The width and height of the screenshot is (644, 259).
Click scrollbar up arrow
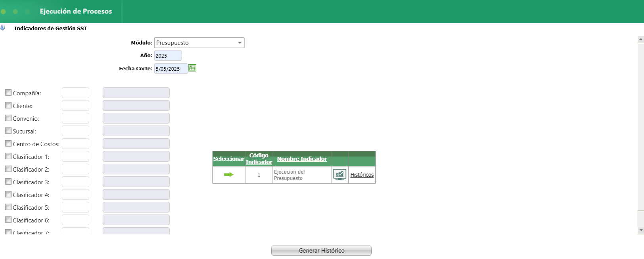tap(640, 39)
